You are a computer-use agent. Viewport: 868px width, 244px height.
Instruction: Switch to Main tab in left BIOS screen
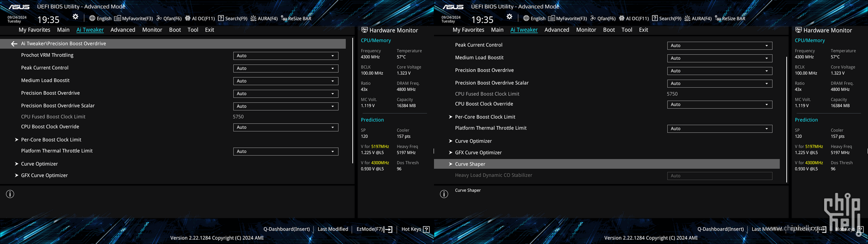point(63,30)
